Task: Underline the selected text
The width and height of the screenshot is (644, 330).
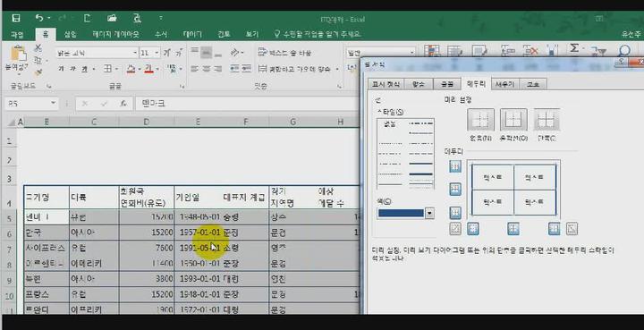Action: (x=84, y=69)
